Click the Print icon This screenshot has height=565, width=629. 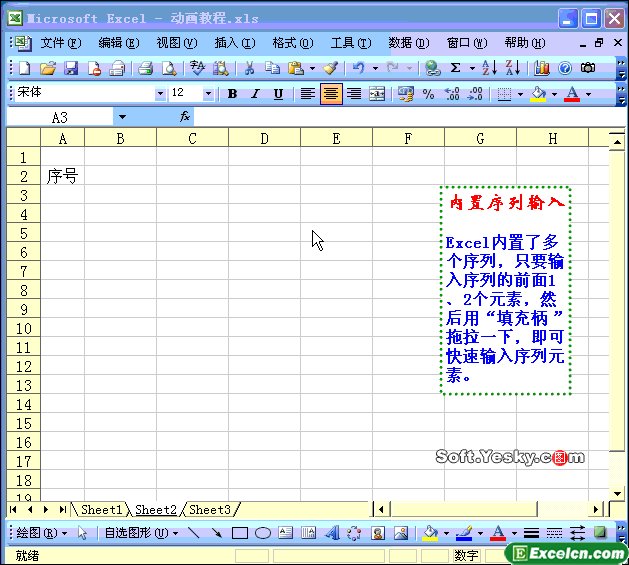(x=146, y=68)
